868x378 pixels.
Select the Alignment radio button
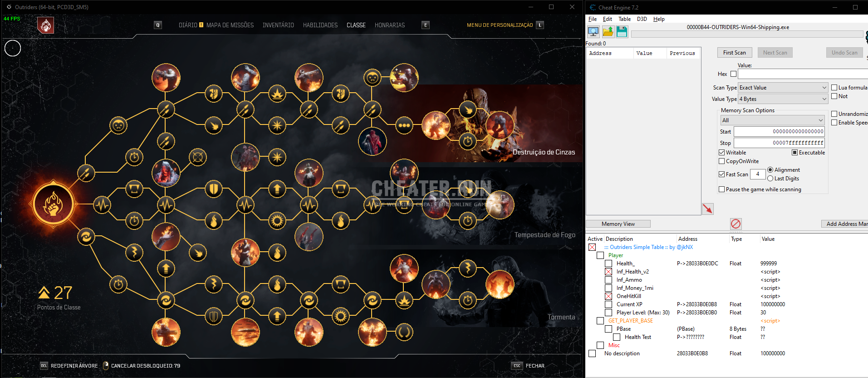(x=770, y=170)
